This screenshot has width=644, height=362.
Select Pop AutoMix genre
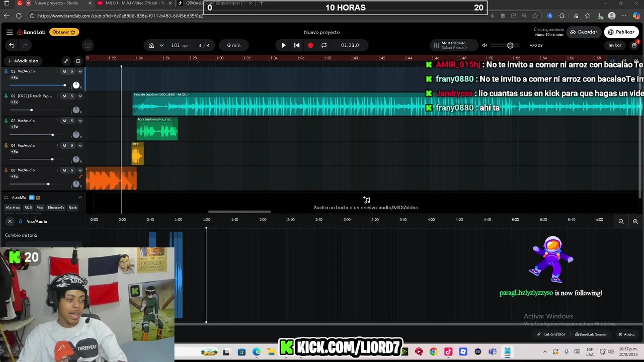[x=40, y=208]
